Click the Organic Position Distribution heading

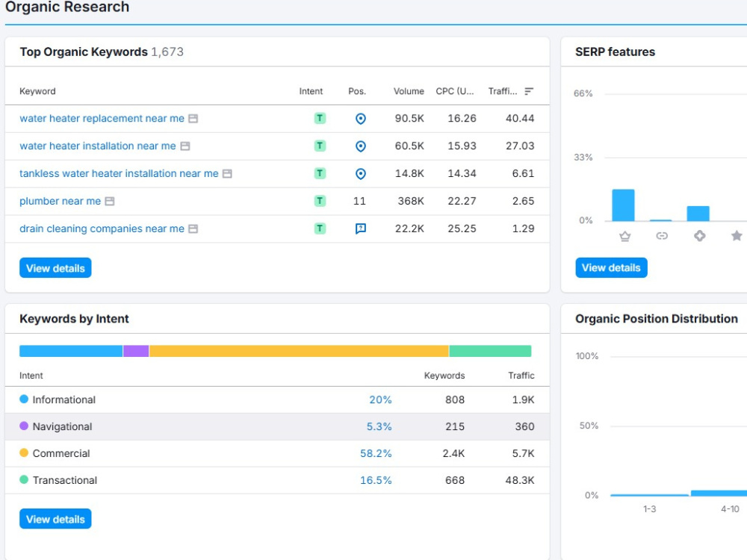pyautogui.click(x=657, y=319)
